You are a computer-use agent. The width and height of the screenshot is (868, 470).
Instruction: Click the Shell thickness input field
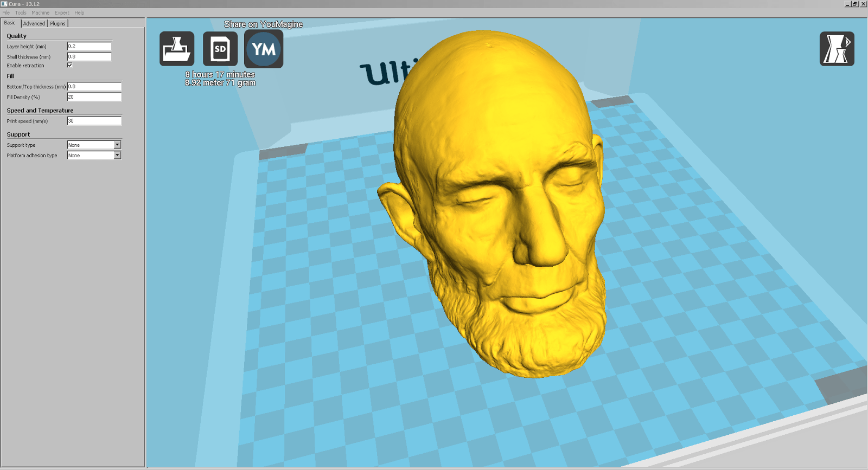tap(89, 56)
